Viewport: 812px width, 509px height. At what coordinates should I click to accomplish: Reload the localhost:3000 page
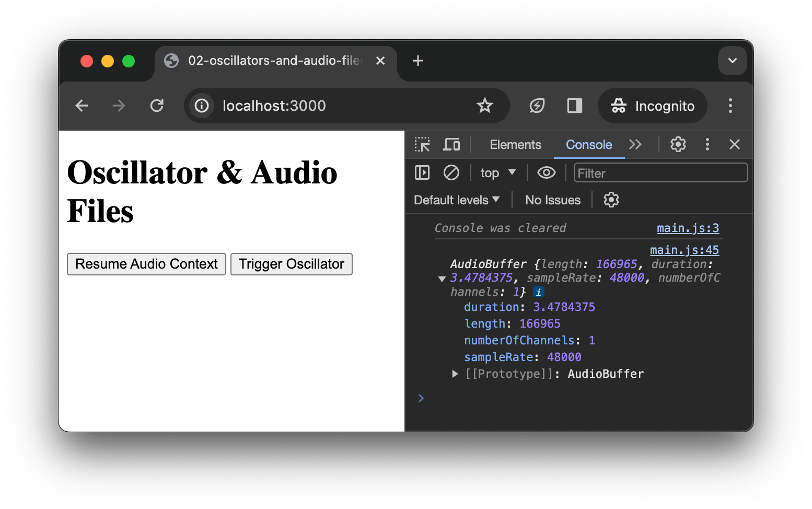(x=157, y=106)
